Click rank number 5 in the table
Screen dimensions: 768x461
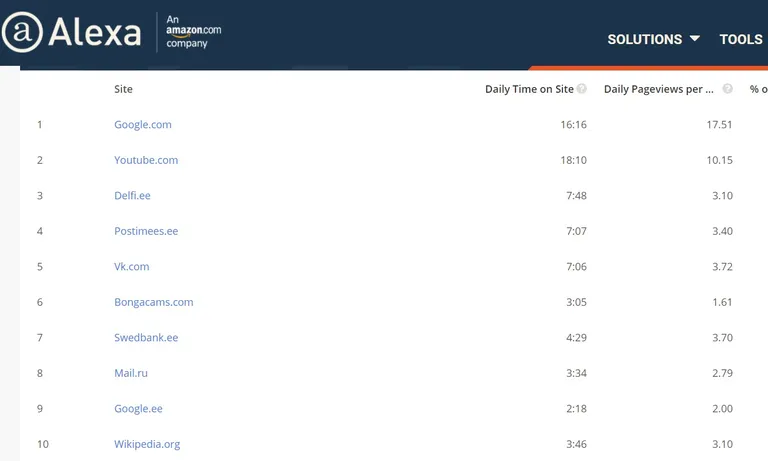pyautogui.click(x=40, y=267)
